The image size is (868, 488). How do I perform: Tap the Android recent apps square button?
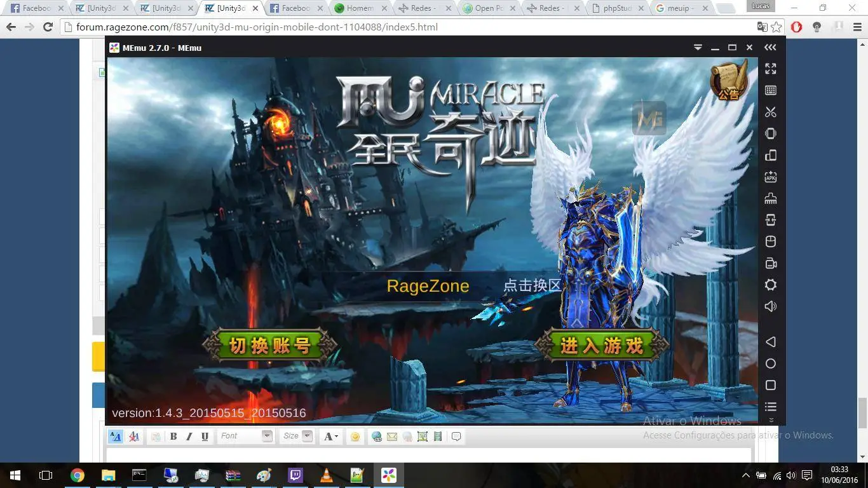(x=771, y=385)
